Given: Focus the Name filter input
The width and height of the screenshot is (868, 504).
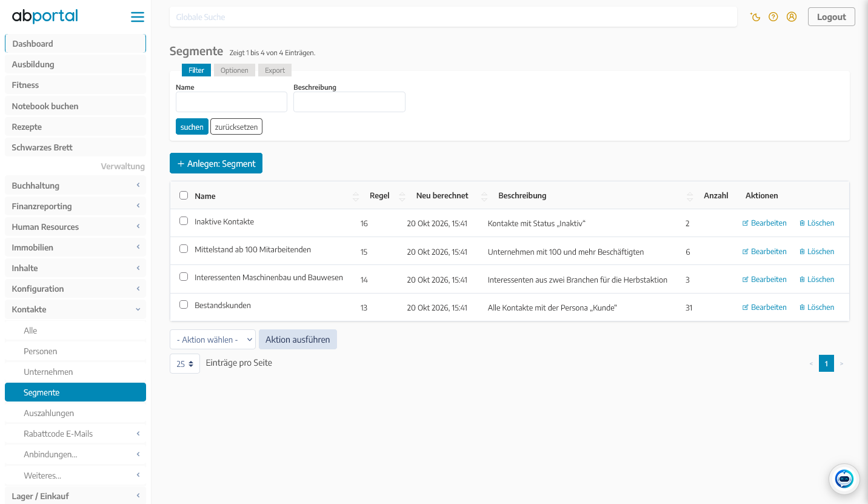Looking at the screenshot, I should 232,102.
